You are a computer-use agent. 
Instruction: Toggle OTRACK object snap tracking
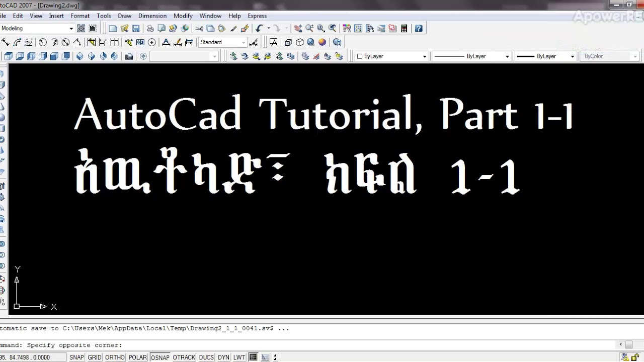coord(184,357)
